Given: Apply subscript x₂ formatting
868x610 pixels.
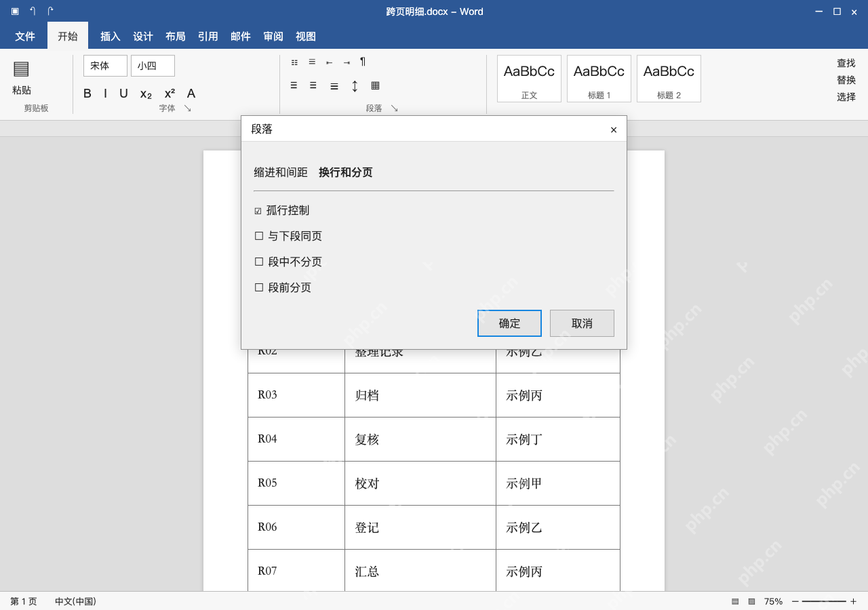Looking at the screenshot, I should [x=146, y=94].
